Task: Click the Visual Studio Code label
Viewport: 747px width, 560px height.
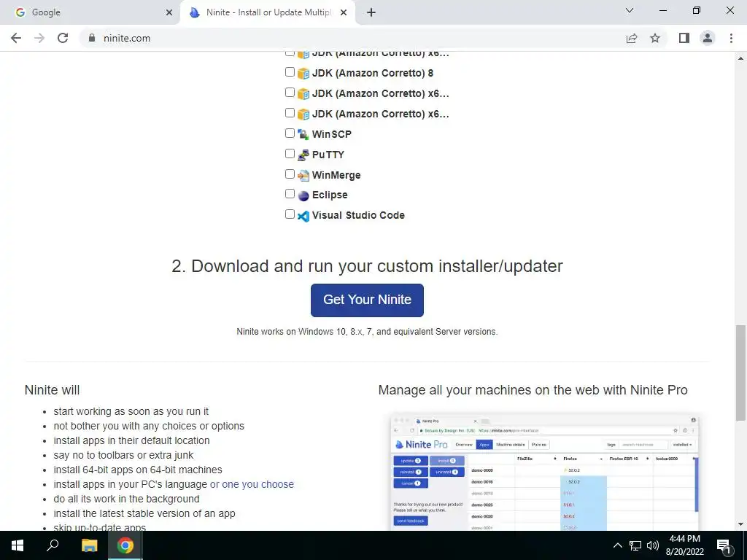Action: [358, 215]
